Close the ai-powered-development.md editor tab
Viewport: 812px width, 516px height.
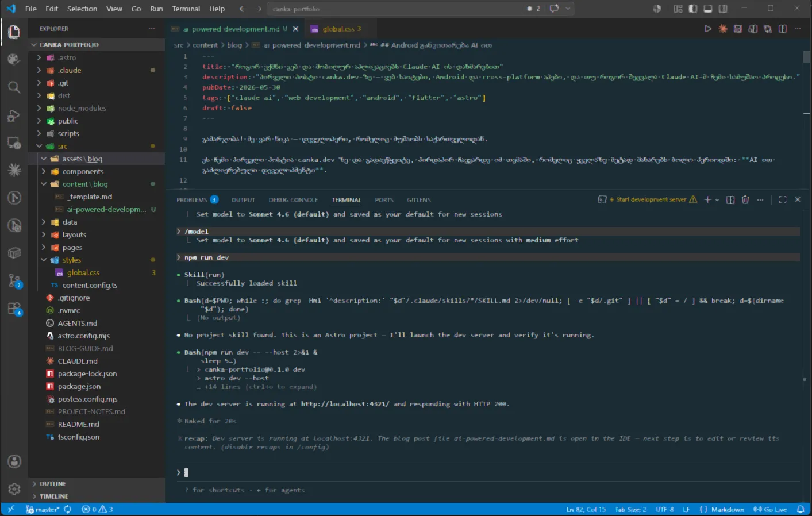point(295,29)
